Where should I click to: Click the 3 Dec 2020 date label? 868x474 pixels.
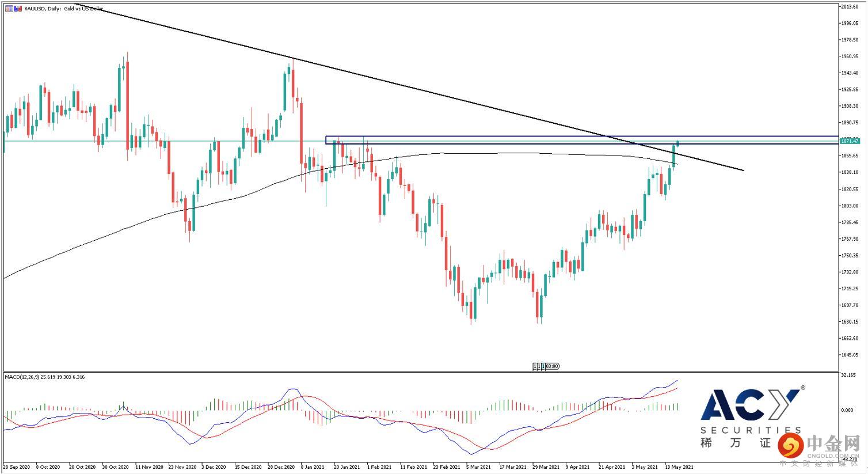tap(214, 467)
